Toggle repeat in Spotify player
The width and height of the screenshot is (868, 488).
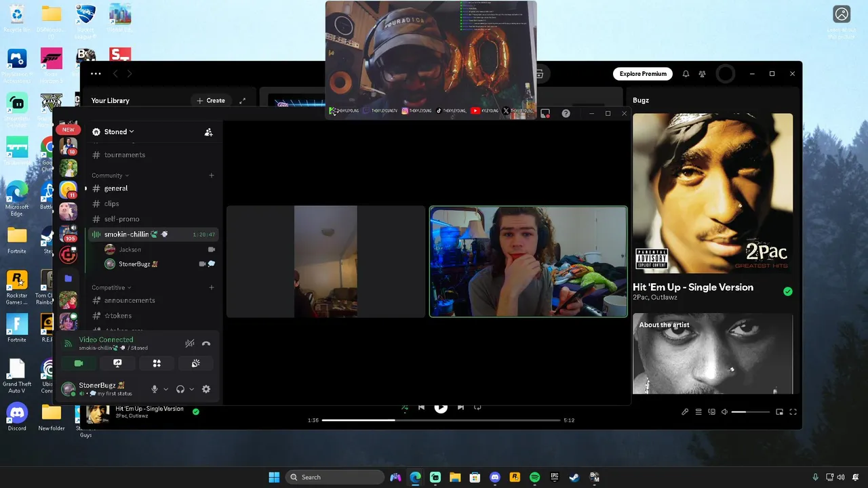point(477,407)
